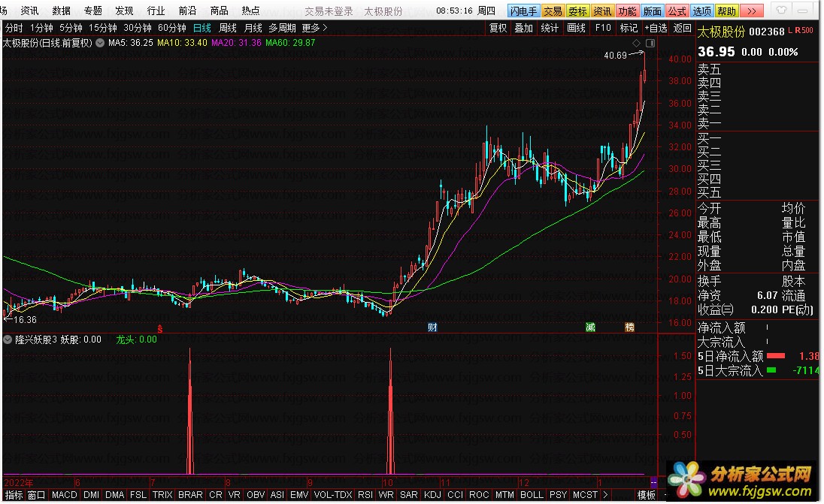This screenshot has width=824, height=504.
Task: Open the 商品 menu
Action: click(219, 11)
